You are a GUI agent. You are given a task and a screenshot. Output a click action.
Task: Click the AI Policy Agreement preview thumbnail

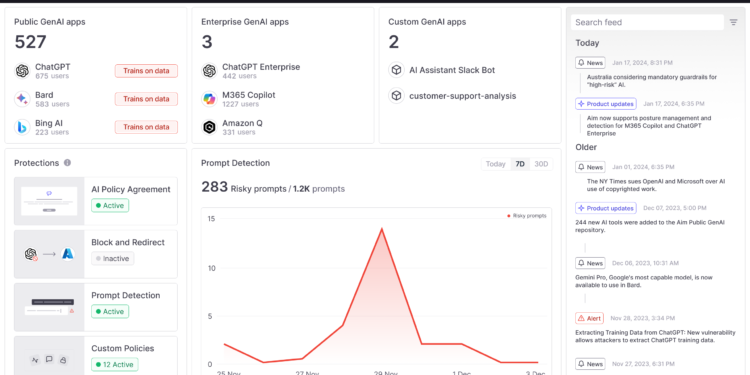tap(49, 201)
